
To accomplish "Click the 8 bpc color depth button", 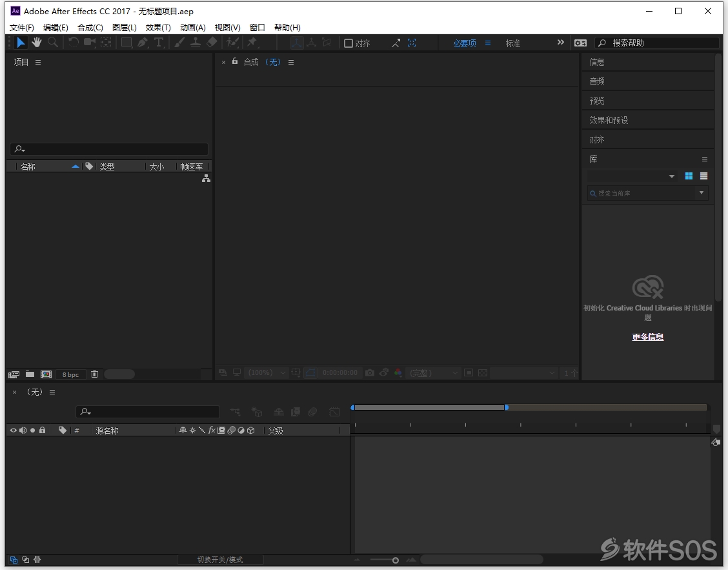I will pyautogui.click(x=70, y=374).
